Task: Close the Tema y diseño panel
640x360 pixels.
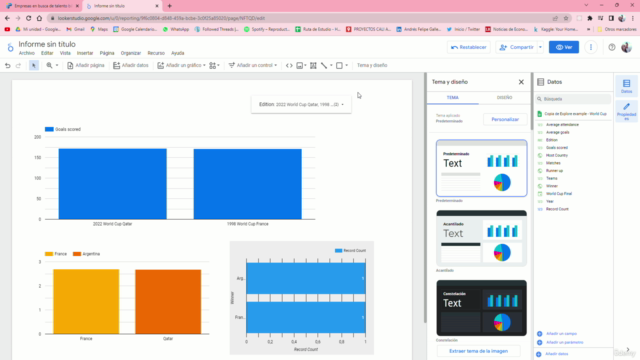Action: tap(521, 82)
